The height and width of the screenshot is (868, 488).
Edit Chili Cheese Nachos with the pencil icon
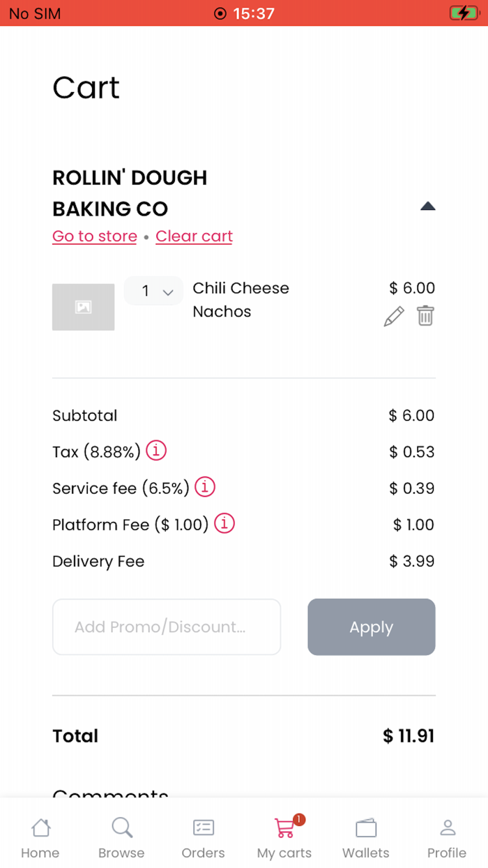tap(394, 316)
